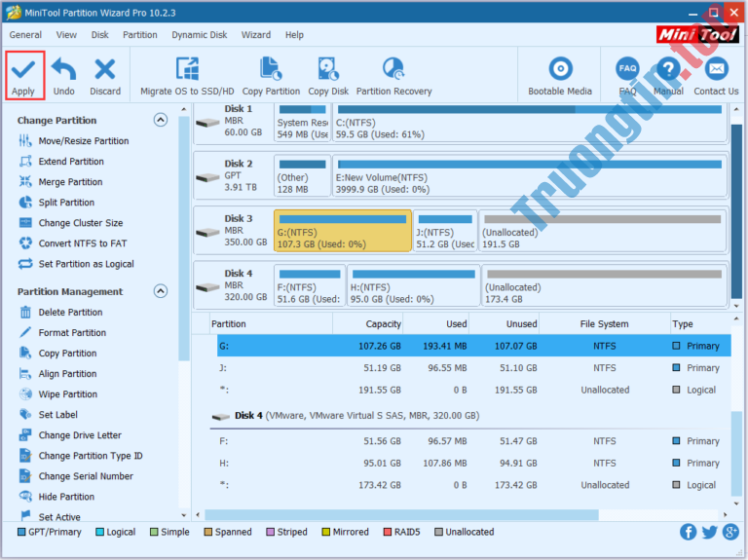Collapse the Change Partition section
Image resolution: width=748 pixels, height=560 pixels.
tap(161, 120)
